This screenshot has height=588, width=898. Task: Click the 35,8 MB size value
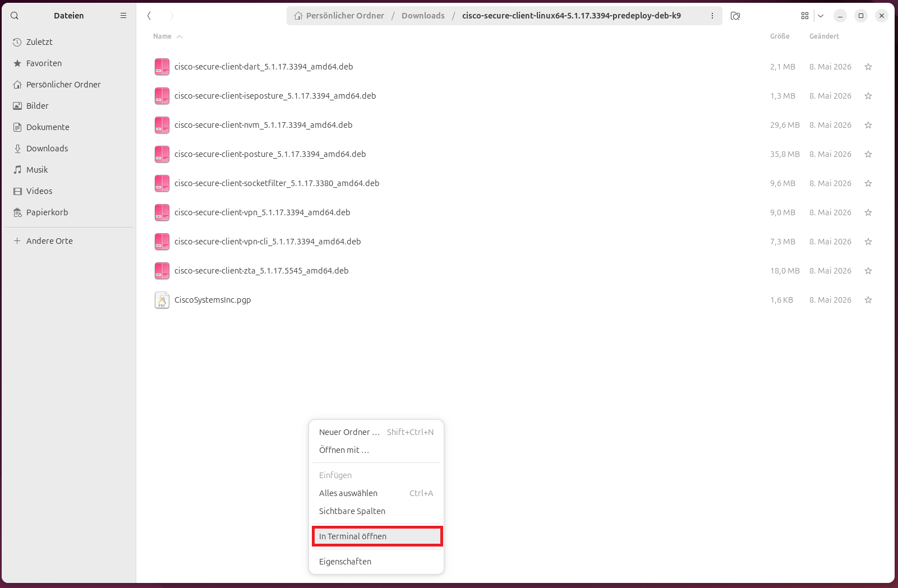point(785,154)
